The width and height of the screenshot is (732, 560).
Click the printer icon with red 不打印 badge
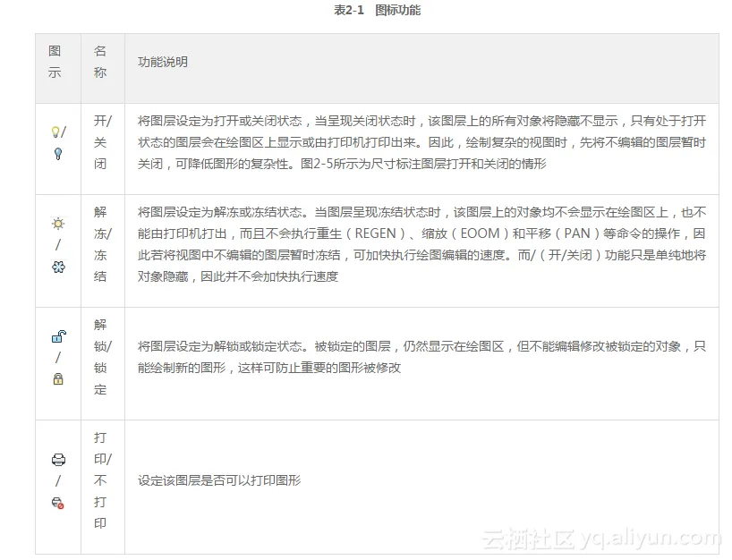57,502
